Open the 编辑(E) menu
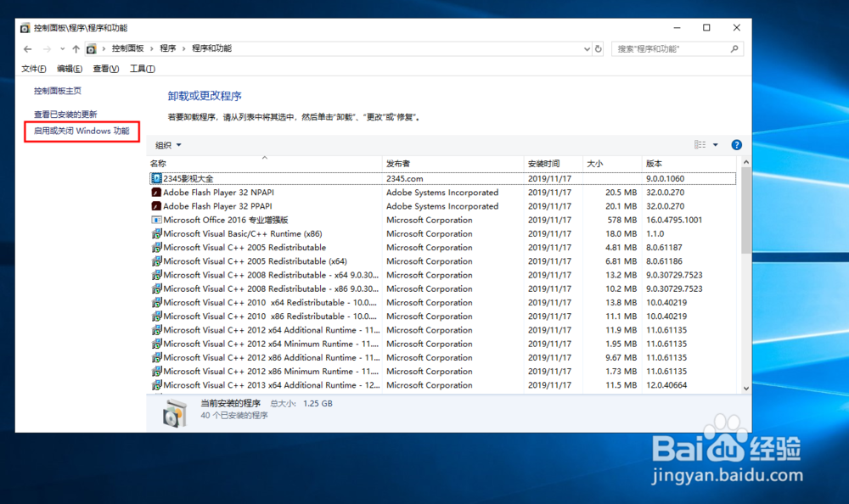Screen dimensions: 849x504 [70, 69]
